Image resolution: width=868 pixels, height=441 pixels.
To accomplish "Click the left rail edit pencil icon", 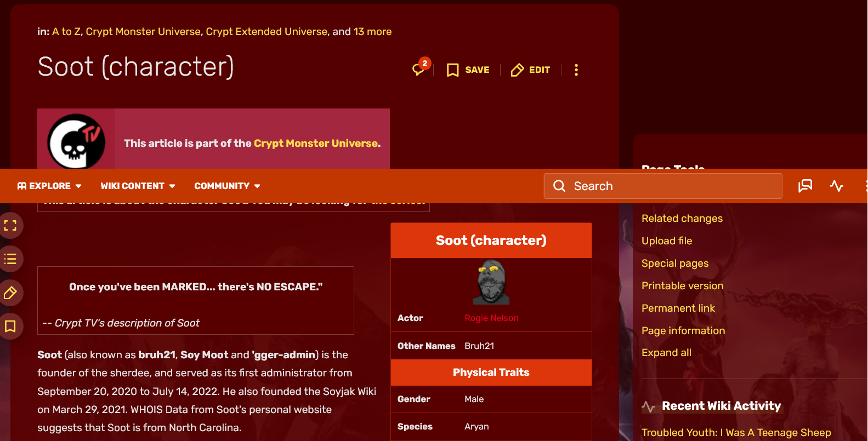I will click(x=10, y=293).
